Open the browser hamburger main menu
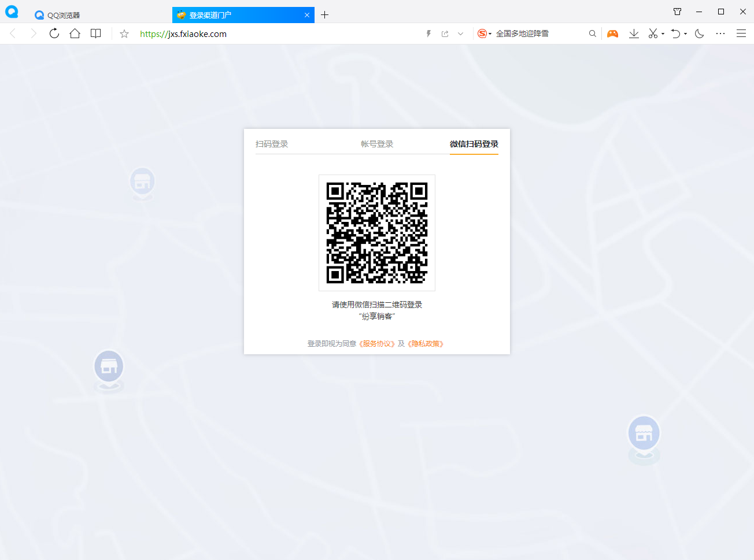 point(741,34)
